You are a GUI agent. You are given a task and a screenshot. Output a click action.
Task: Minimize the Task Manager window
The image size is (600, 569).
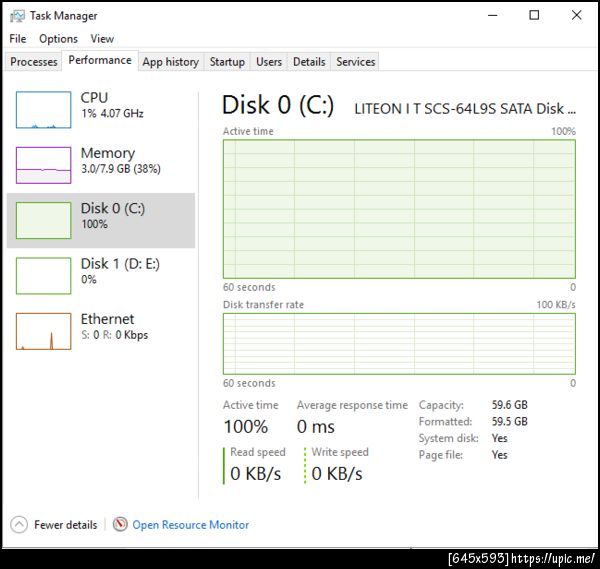(493, 15)
